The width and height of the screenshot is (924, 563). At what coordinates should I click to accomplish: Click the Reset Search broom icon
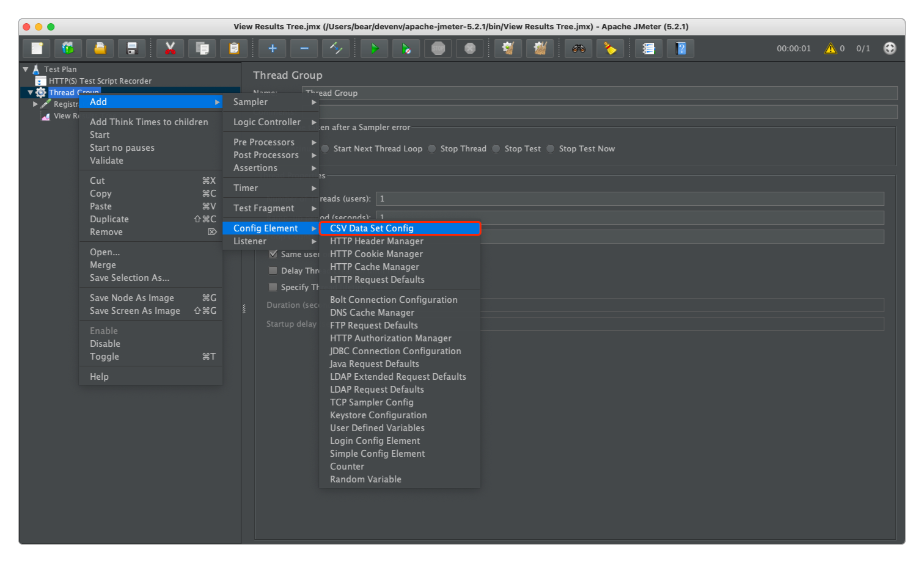pos(610,48)
